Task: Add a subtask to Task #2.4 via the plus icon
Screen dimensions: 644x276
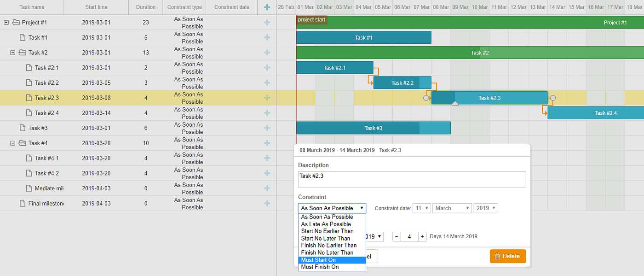Action: click(x=267, y=113)
